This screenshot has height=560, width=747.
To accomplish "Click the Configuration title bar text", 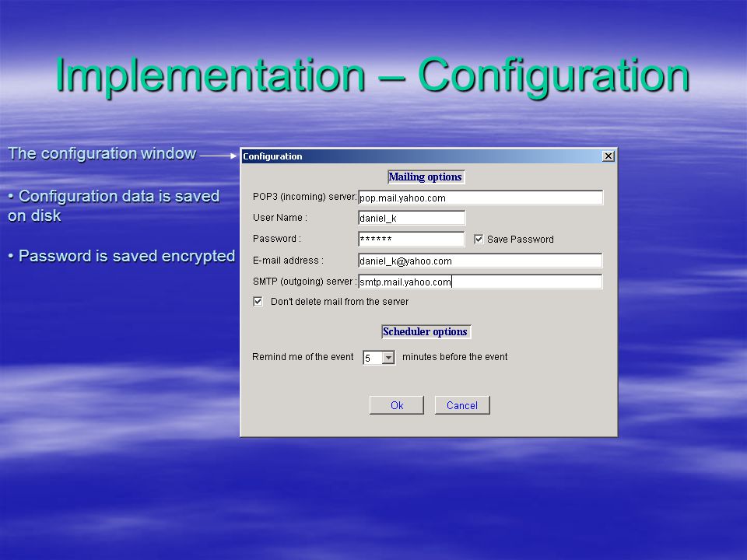I will click(272, 156).
